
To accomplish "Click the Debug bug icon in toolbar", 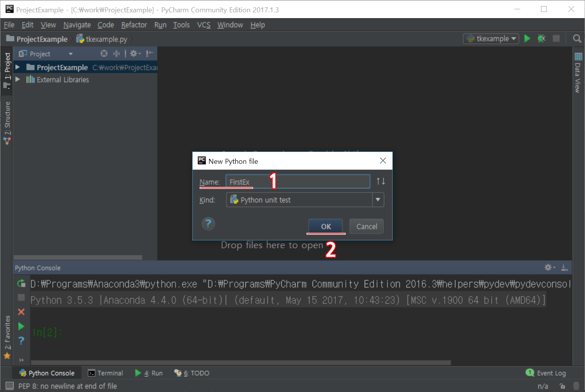I will (541, 39).
